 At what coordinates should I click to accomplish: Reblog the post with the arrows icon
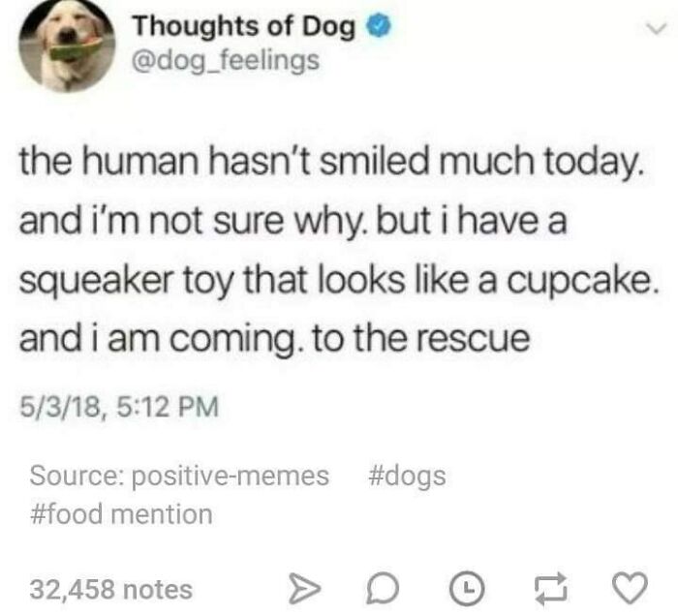pyautogui.click(x=550, y=587)
